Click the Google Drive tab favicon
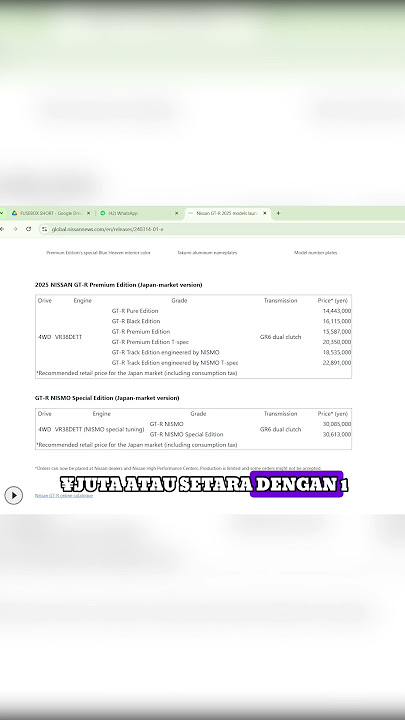The width and height of the screenshot is (405, 720). (x=15, y=213)
